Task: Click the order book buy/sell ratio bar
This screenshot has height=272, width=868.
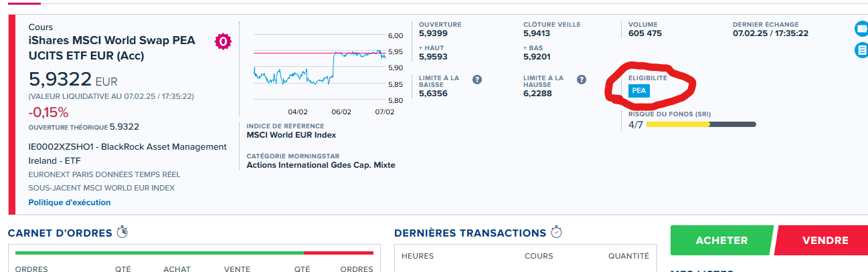Action: click(x=194, y=253)
